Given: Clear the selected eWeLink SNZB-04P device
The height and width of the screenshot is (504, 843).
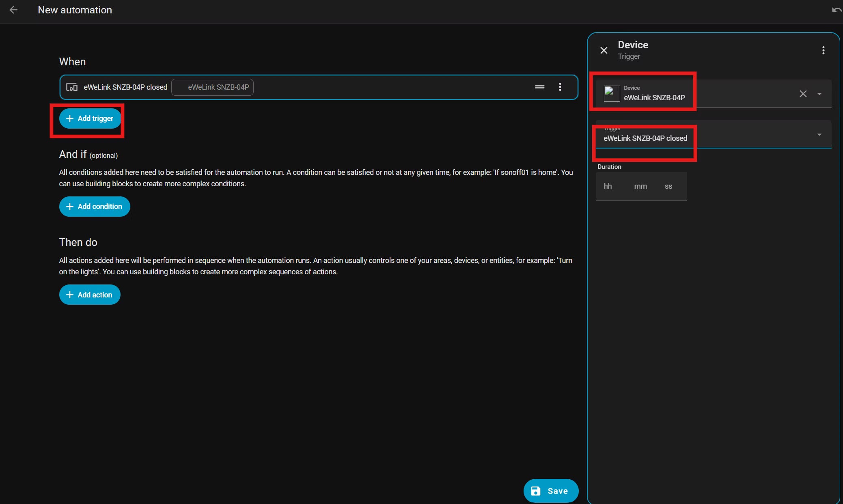Looking at the screenshot, I should [803, 94].
